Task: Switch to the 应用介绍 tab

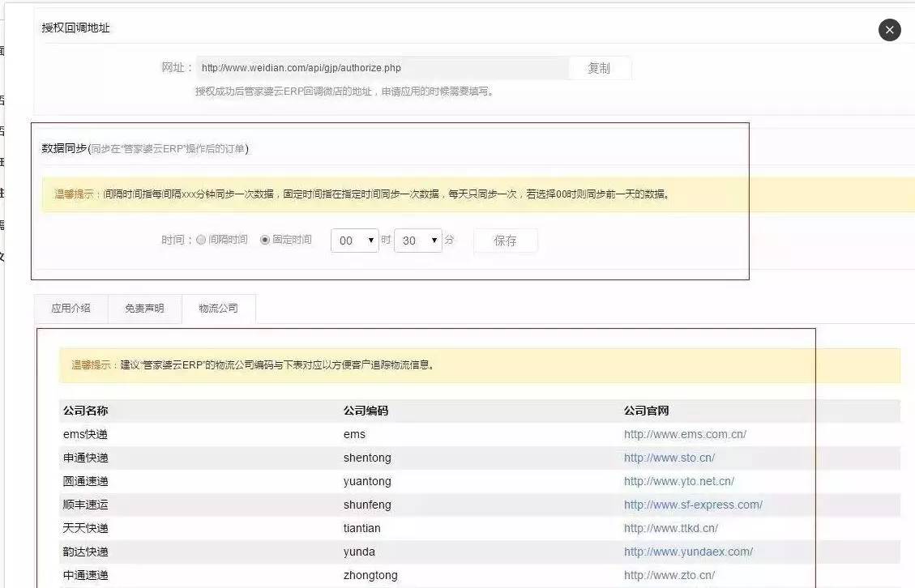Action: click(71, 309)
